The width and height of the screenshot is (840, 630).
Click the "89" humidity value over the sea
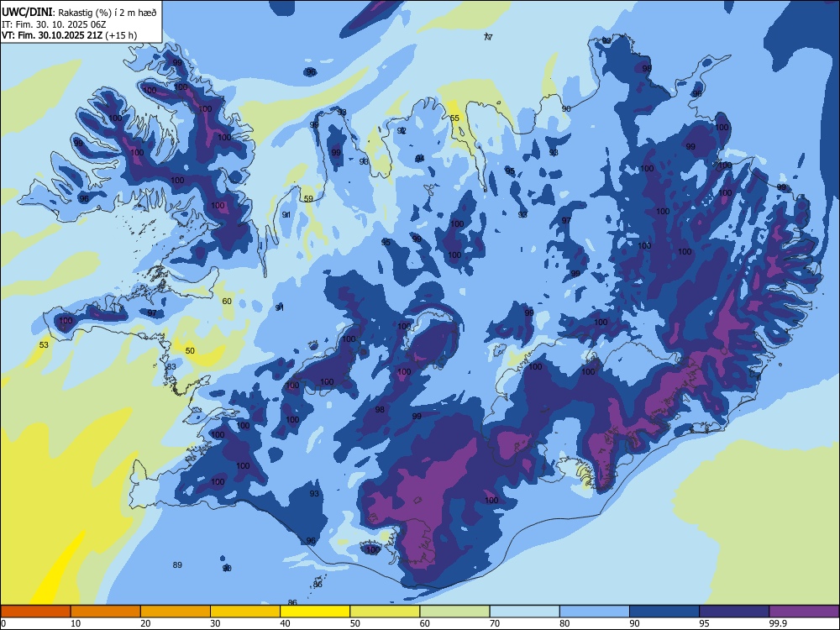pyautogui.click(x=178, y=564)
